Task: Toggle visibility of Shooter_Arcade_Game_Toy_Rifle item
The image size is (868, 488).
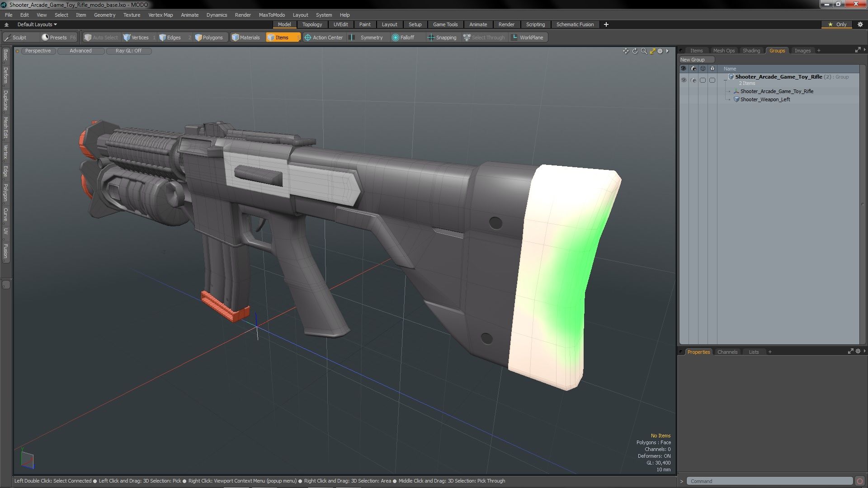Action: [684, 91]
